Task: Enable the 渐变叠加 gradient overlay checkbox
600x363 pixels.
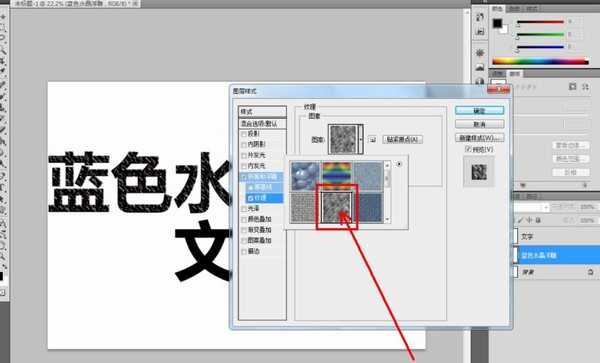Action: [244, 230]
